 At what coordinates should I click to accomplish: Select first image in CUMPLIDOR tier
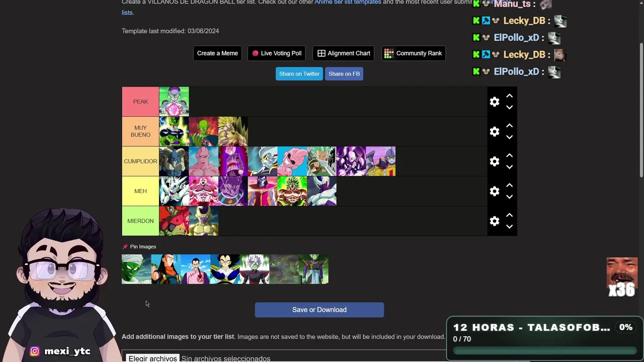[174, 161]
